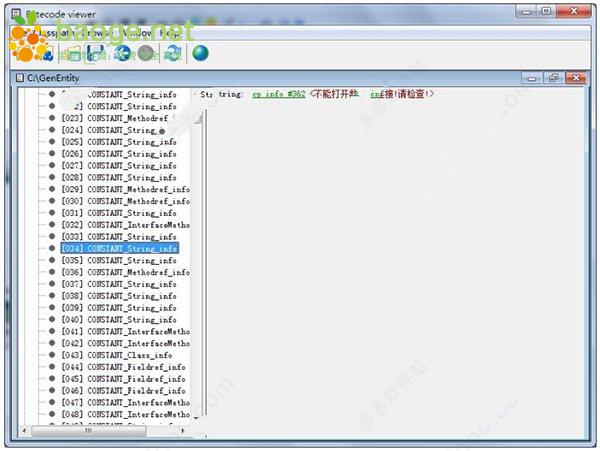The height and width of the screenshot is (451, 600).
Task: Click the bullet beside [033] CONSTANT_String_info
Action: 52,237
